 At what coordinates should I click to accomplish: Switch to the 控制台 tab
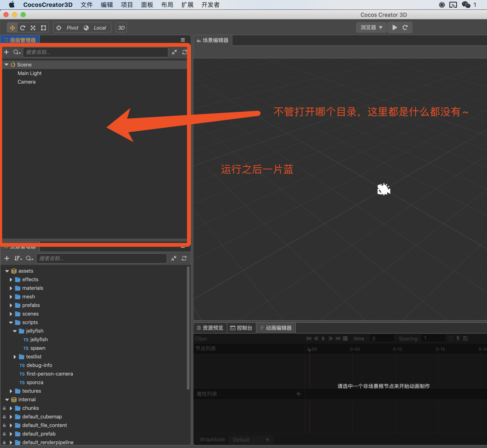coord(241,328)
